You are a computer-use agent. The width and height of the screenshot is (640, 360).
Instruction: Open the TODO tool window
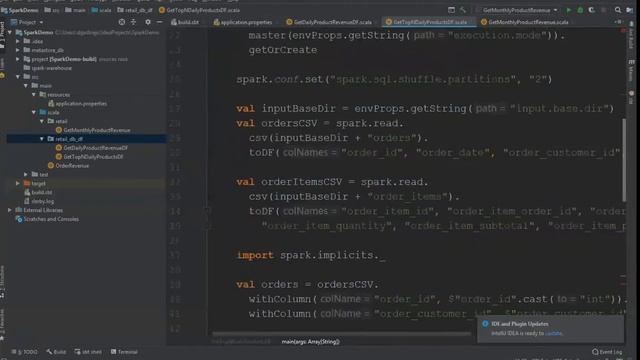coord(25,352)
